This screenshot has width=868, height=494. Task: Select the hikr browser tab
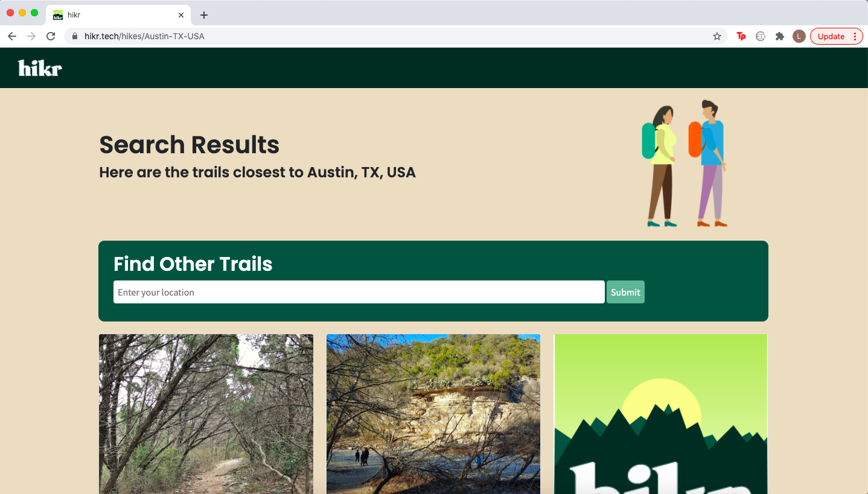point(118,15)
